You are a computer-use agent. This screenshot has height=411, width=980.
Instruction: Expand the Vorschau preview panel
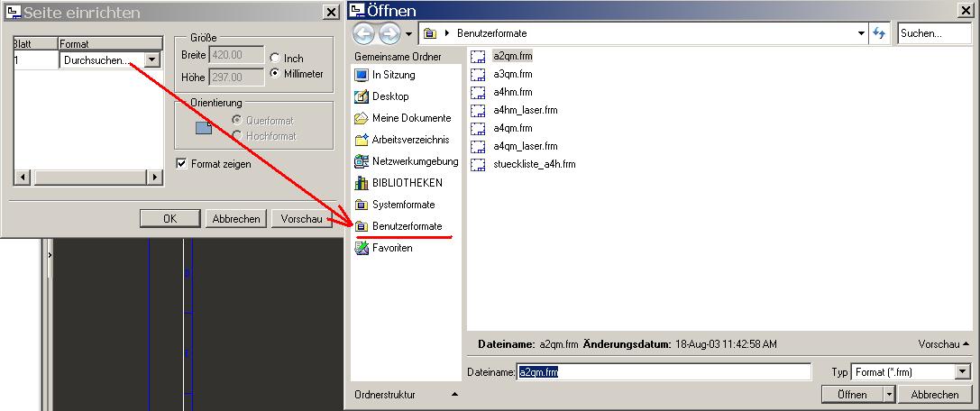(944, 344)
